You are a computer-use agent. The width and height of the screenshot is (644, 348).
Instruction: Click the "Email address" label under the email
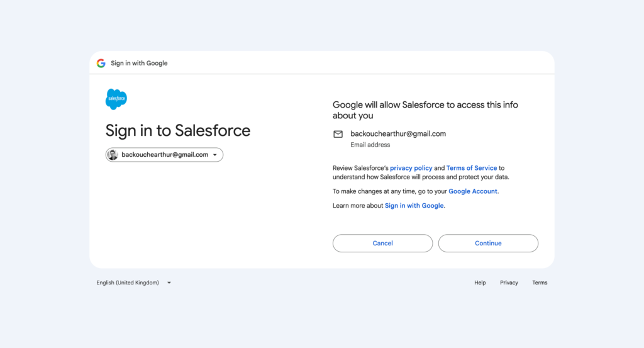(x=370, y=145)
